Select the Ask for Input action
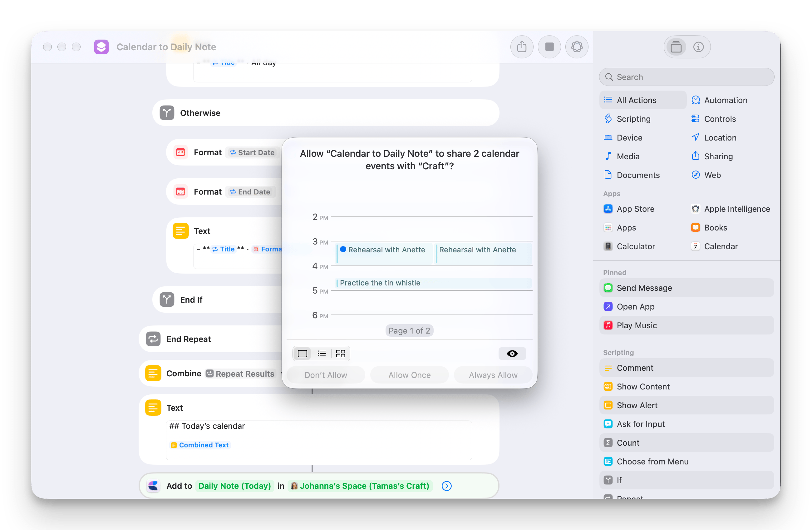This screenshot has height=530, width=812. [x=687, y=424]
